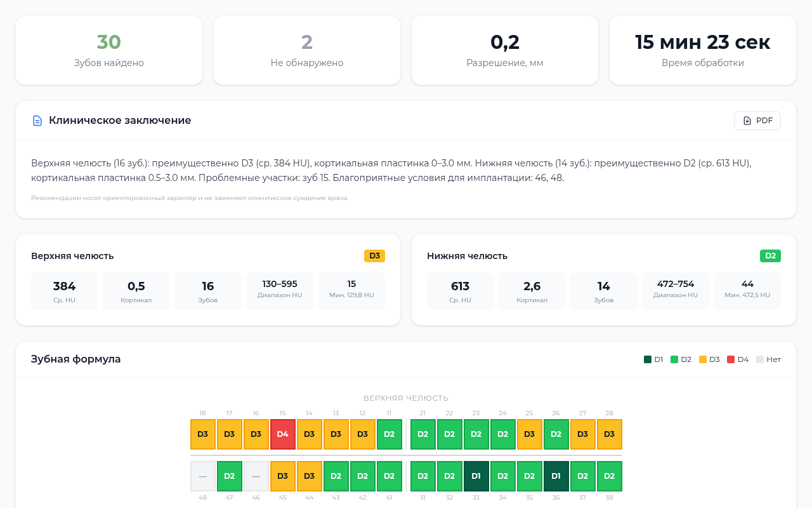Click missing tooth 46 gray cell

[256, 476]
